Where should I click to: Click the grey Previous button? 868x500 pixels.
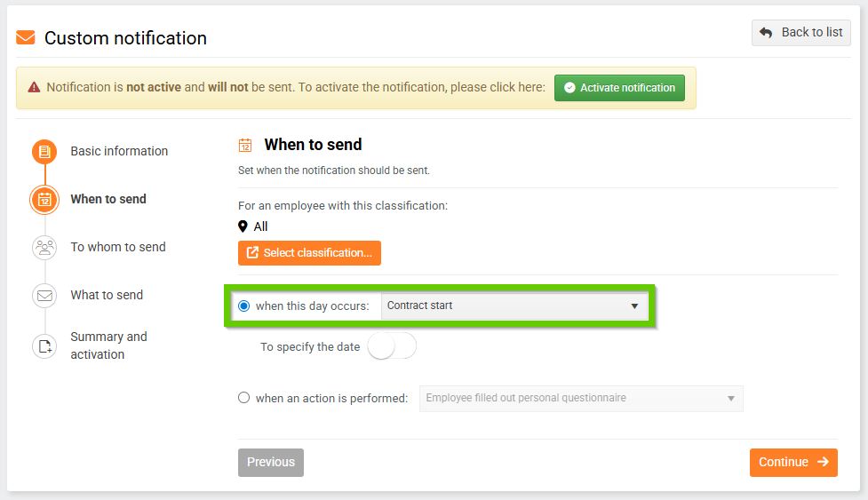click(x=271, y=462)
